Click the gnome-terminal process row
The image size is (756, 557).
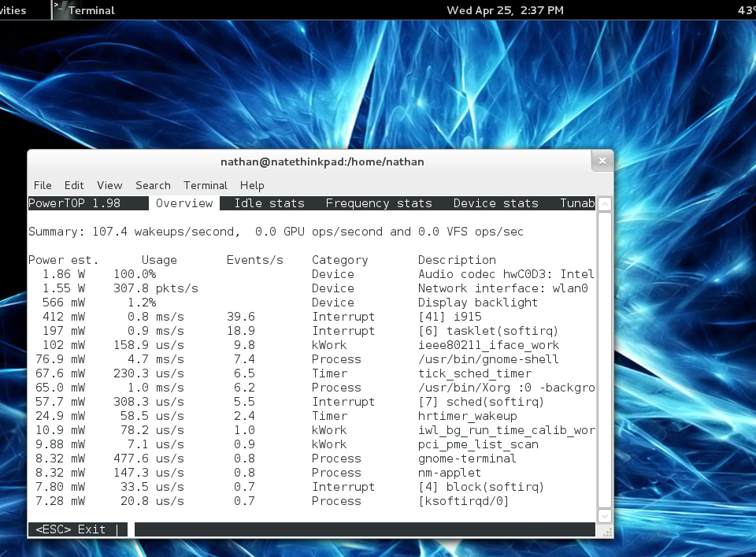467,459
